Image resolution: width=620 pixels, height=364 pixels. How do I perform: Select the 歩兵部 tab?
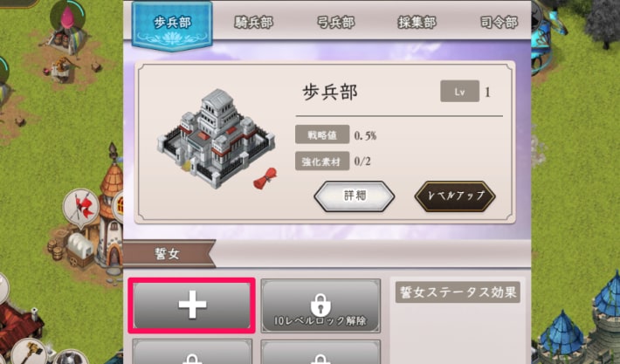(x=172, y=25)
